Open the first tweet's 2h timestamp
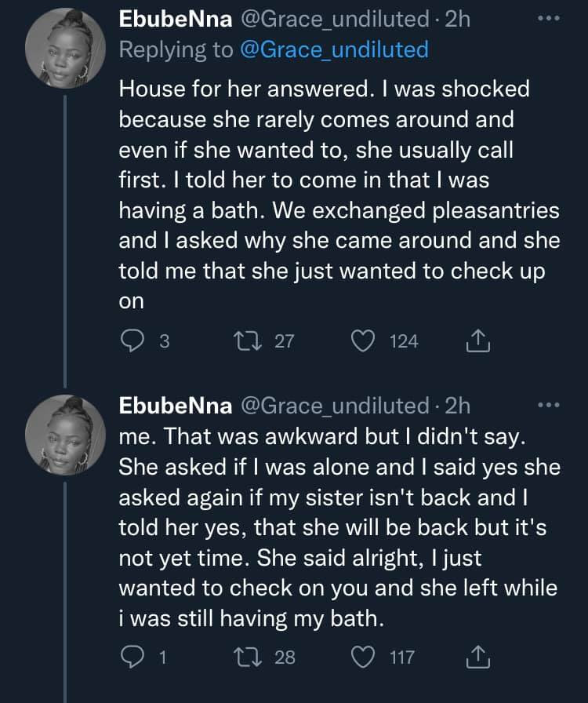This screenshot has height=703, width=588. coord(457,19)
